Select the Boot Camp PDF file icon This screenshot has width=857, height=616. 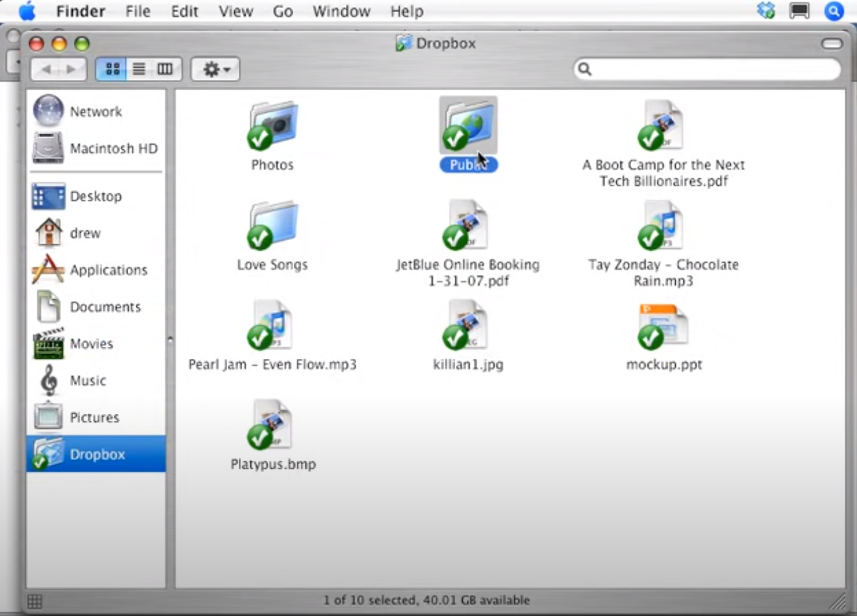(x=662, y=126)
